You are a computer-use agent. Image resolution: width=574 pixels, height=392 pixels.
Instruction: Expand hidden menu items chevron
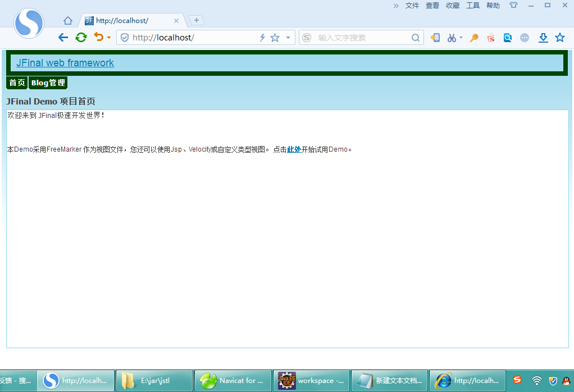pos(396,6)
